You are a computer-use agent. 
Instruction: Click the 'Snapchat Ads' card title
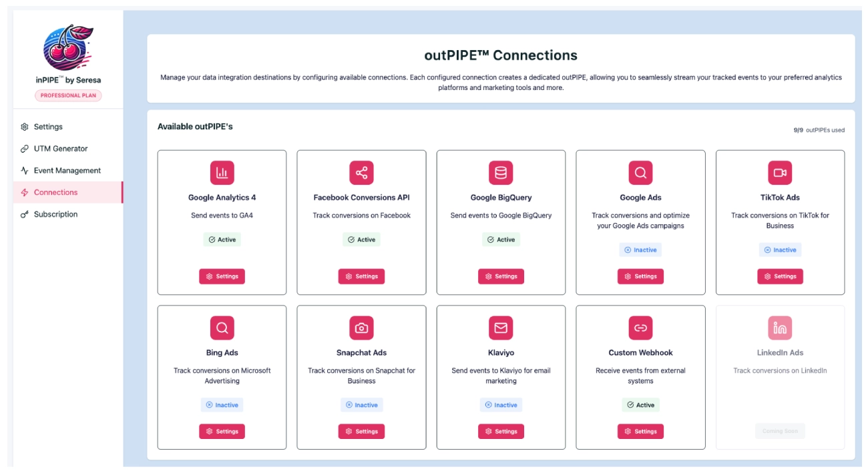tap(361, 353)
